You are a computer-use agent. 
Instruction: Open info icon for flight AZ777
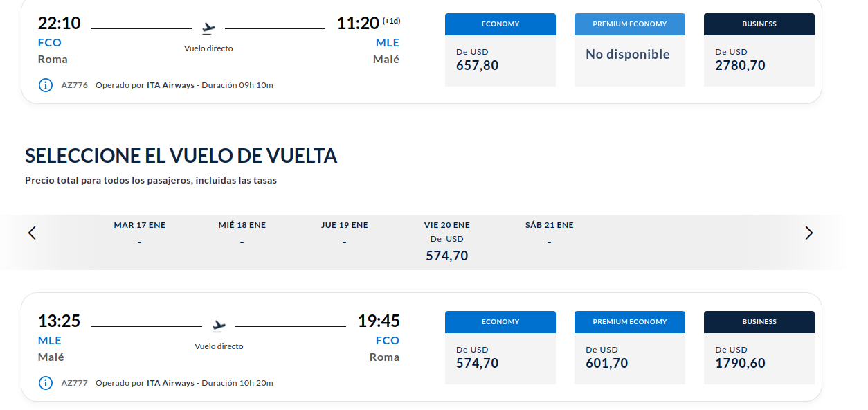46,383
